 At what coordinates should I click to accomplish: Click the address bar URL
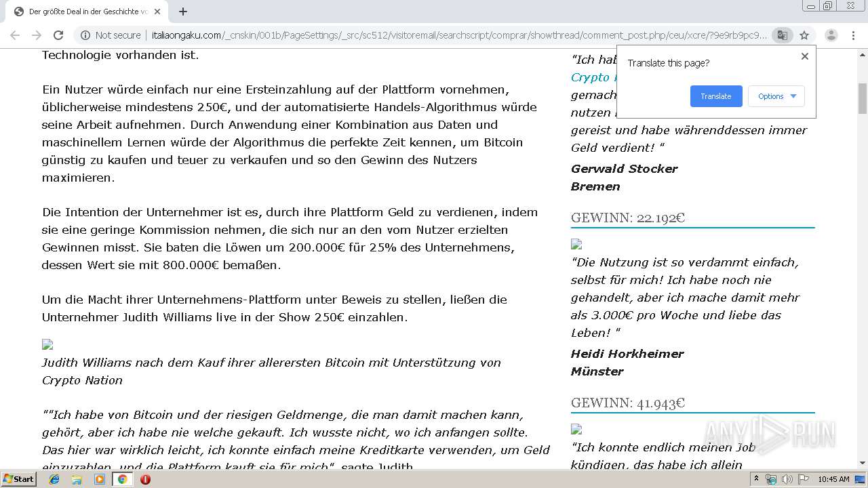click(x=459, y=35)
